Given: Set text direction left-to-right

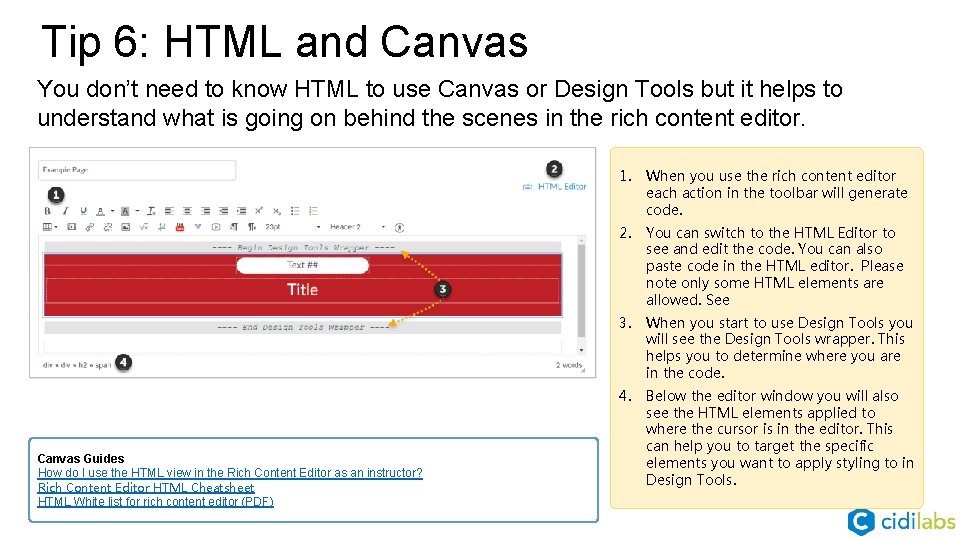Looking at the screenshot, I should pos(233,227).
